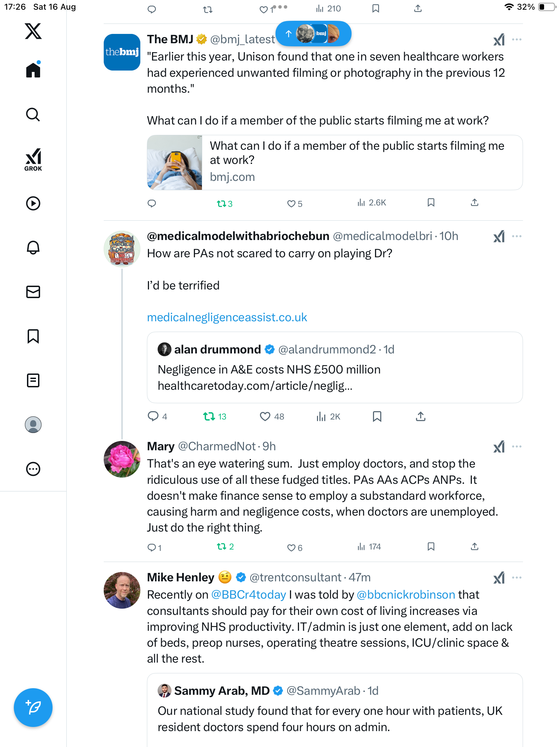Open the bmj.com article preview thumbnail
Image resolution: width=560 pixels, height=747 pixels.
coord(175,163)
